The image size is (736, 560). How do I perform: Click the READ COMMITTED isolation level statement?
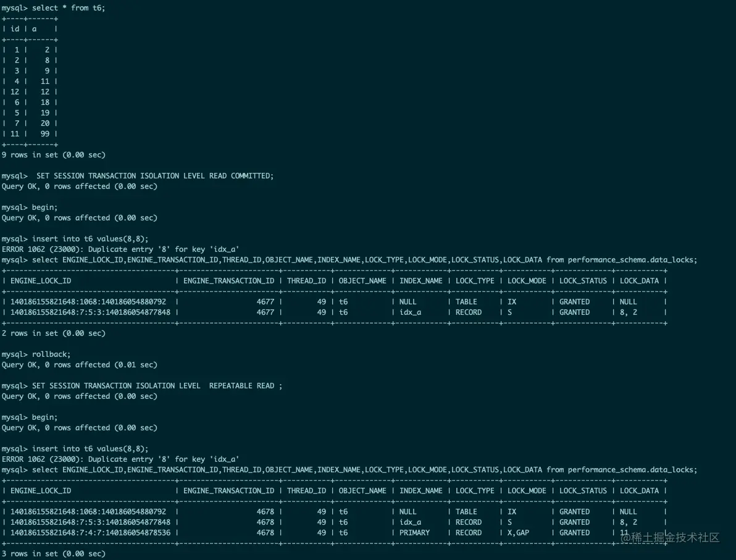(155, 176)
